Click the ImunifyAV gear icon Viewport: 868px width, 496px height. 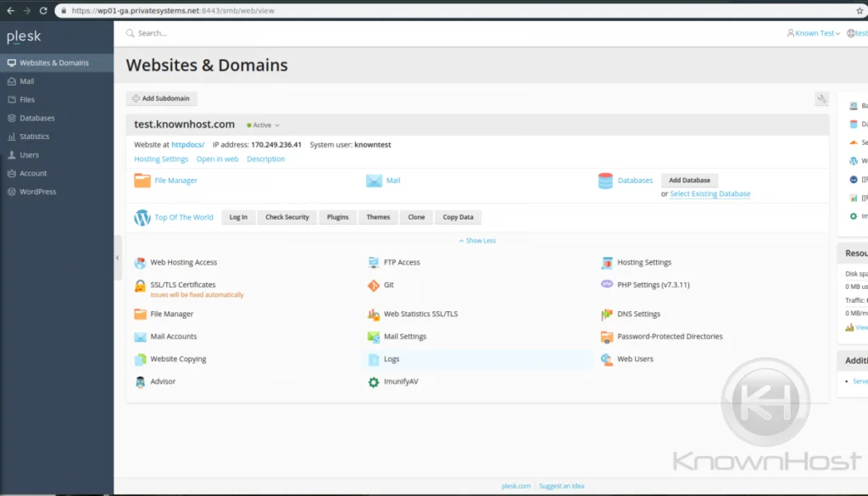pyautogui.click(x=373, y=382)
